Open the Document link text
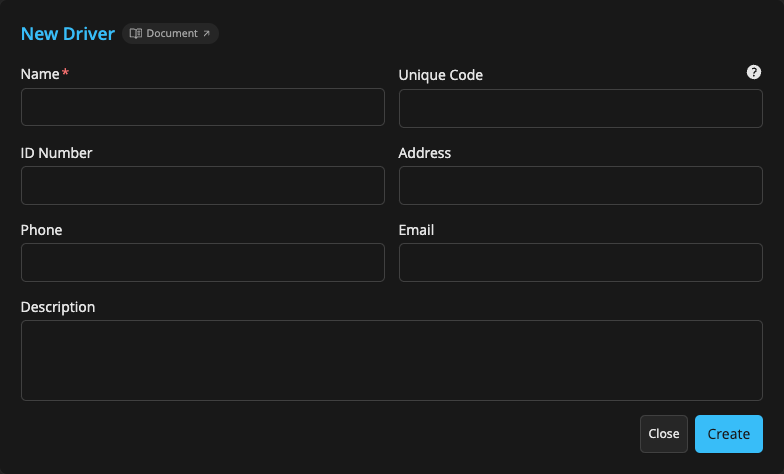Screen dimensions: 784x474 pos(172,34)
